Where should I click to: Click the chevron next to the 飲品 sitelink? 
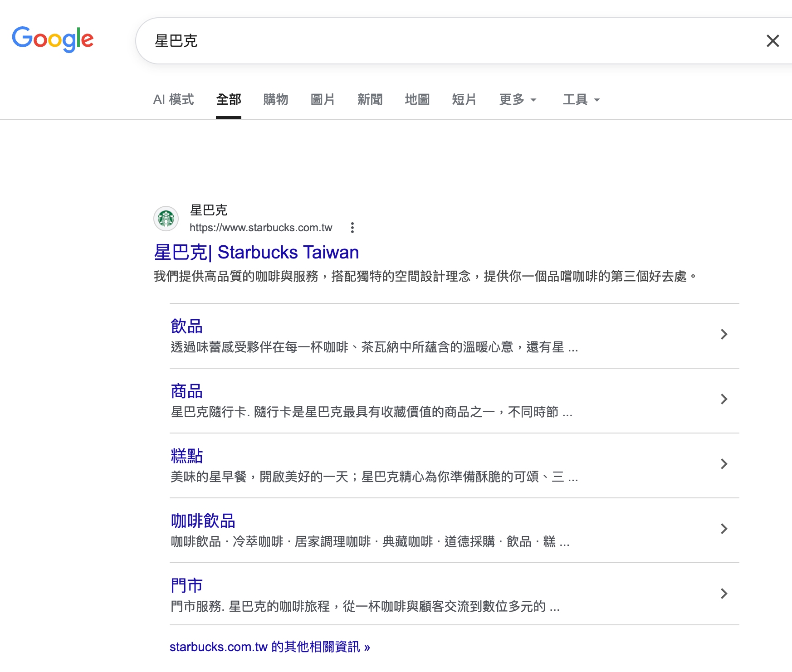[x=724, y=334]
